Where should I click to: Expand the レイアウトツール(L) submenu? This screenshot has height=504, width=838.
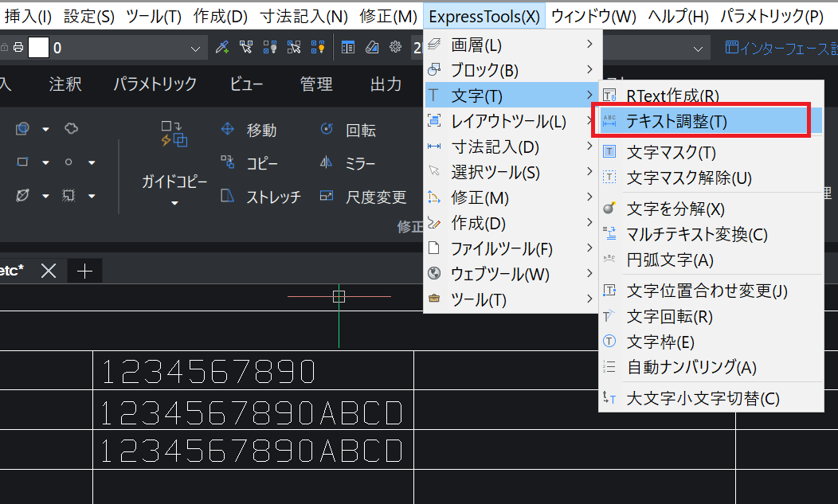coord(512,121)
